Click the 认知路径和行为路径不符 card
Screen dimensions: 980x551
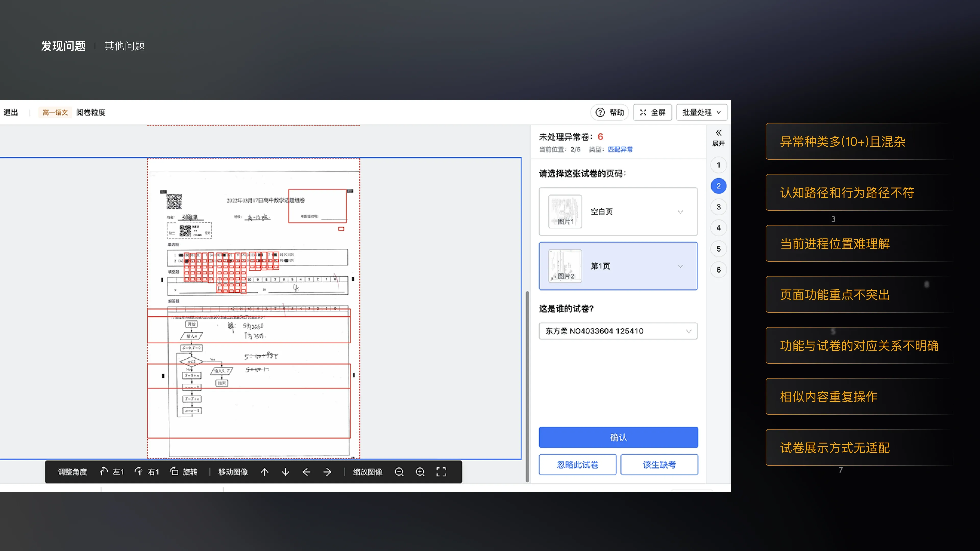pyautogui.click(x=860, y=192)
